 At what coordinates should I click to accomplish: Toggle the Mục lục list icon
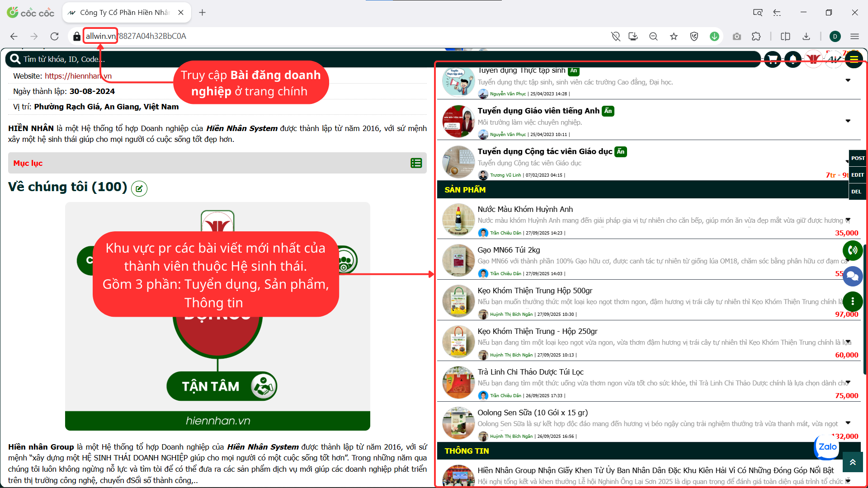(416, 163)
